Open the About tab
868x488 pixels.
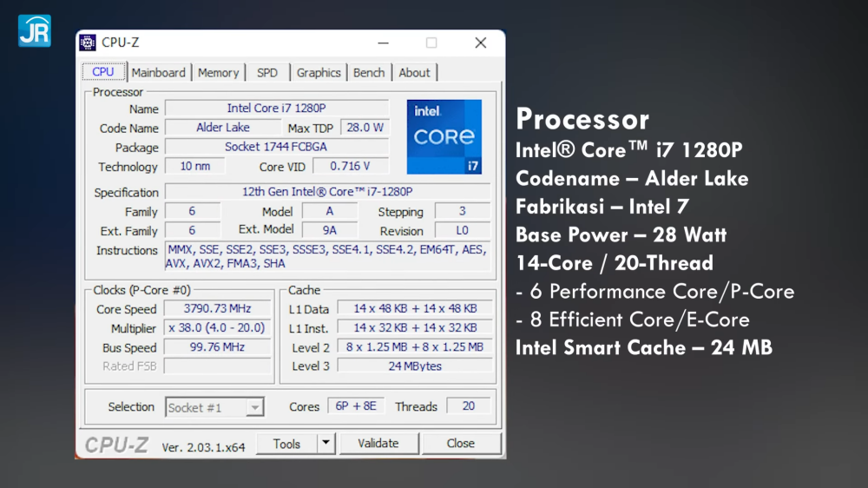(x=414, y=73)
